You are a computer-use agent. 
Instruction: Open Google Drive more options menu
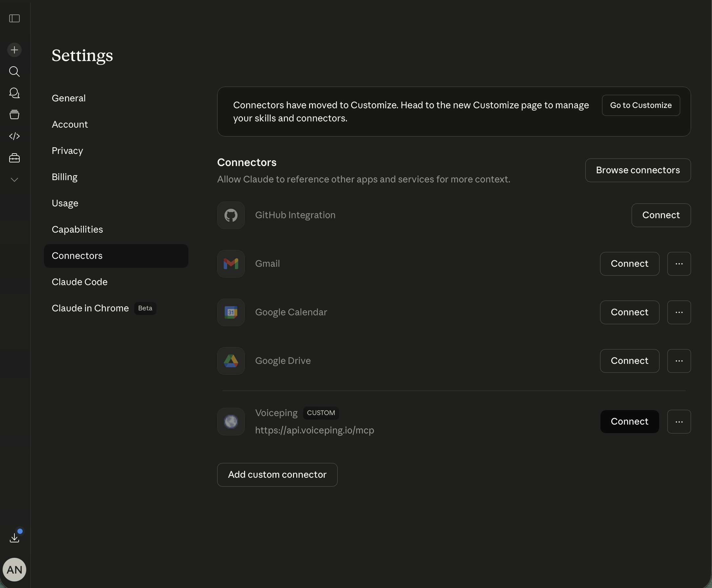pyautogui.click(x=679, y=361)
